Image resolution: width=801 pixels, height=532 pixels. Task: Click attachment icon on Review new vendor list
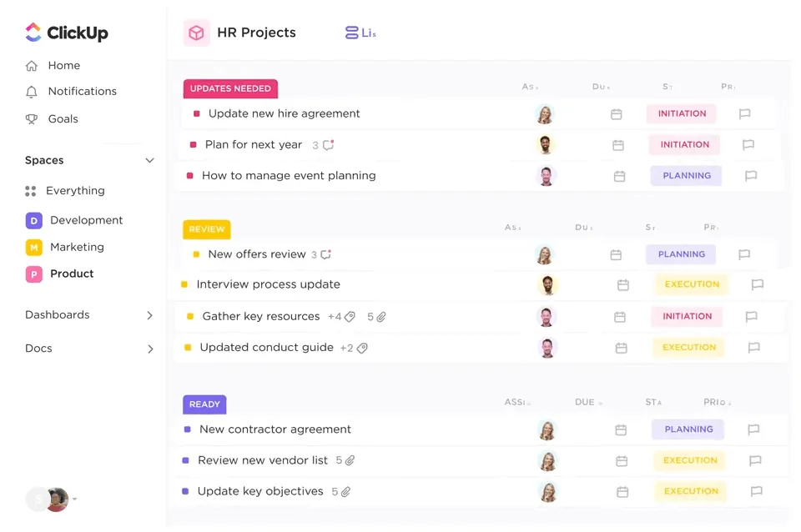click(350, 460)
